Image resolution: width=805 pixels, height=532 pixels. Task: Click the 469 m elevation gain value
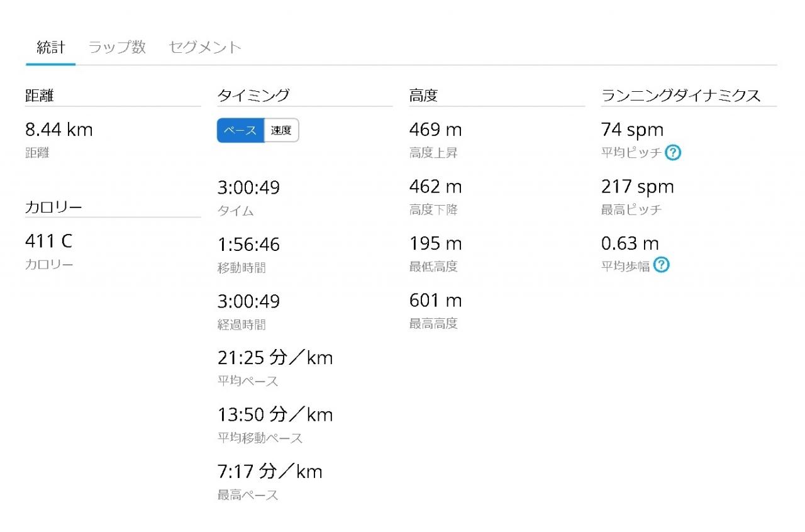point(435,130)
